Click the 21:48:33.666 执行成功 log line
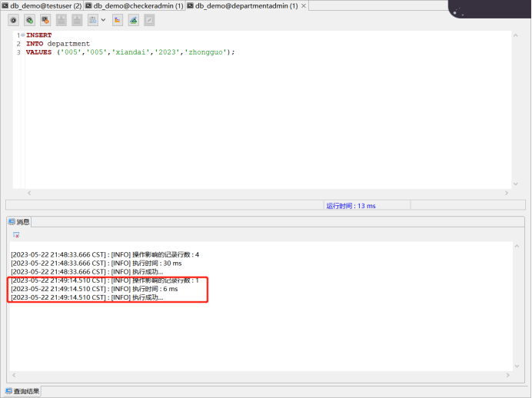Screen dimensions: 532x398 coord(87,272)
